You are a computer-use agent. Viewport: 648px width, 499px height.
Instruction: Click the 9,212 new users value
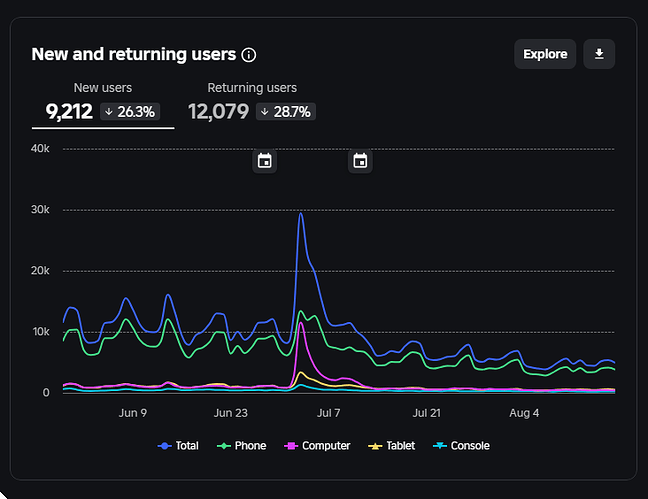(69, 112)
